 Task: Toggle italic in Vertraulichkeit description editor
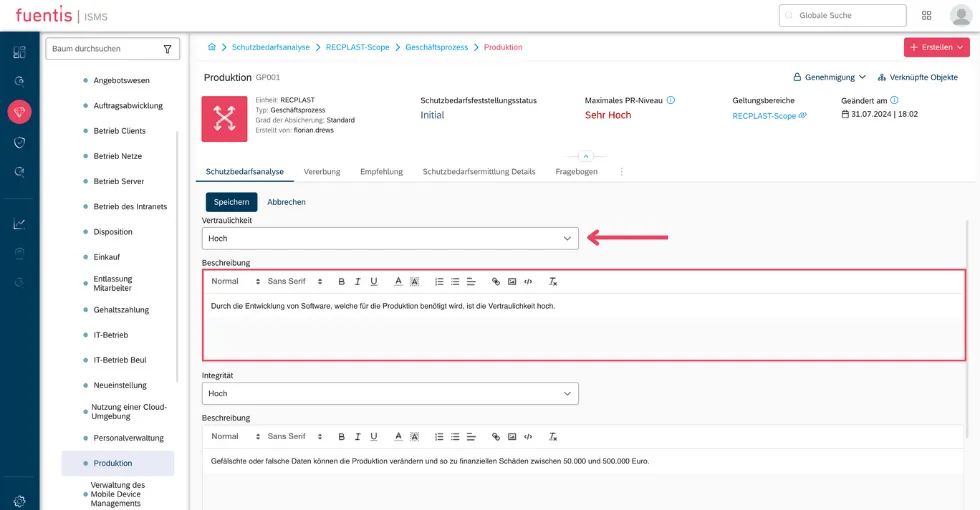[358, 282]
